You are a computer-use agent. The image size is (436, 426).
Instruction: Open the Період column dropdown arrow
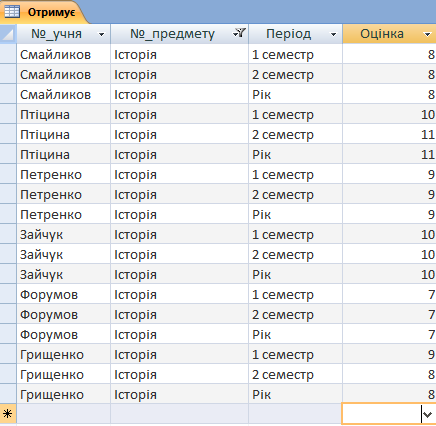point(333,34)
